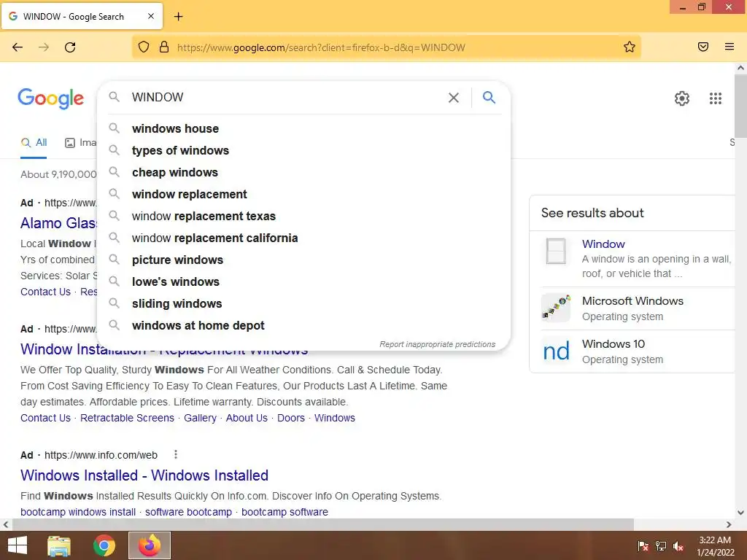Viewport: 747px width, 560px height.
Task: Clear the search box with the X
Action: coord(454,98)
